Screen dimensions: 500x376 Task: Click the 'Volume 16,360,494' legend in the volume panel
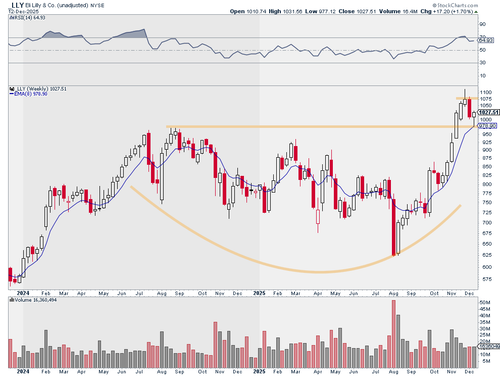coord(33,300)
